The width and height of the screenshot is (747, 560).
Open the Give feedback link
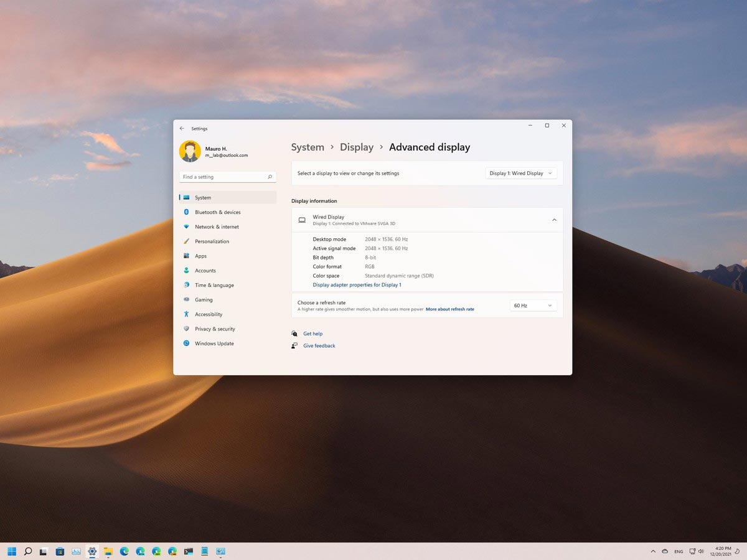(319, 346)
